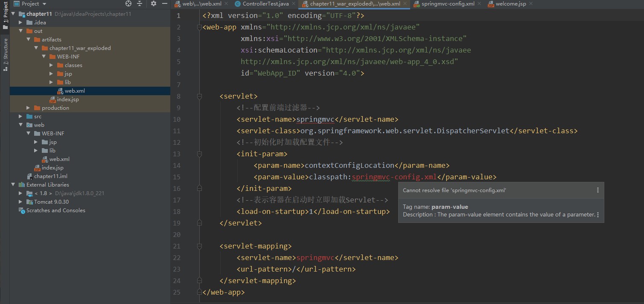Select the production folder row
This screenshot has height=304, width=644.
click(x=90, y=108)
